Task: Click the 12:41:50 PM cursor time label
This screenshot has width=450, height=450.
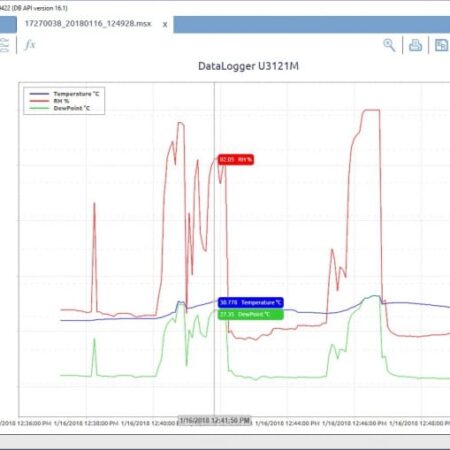Action: [x=215, y=420]
